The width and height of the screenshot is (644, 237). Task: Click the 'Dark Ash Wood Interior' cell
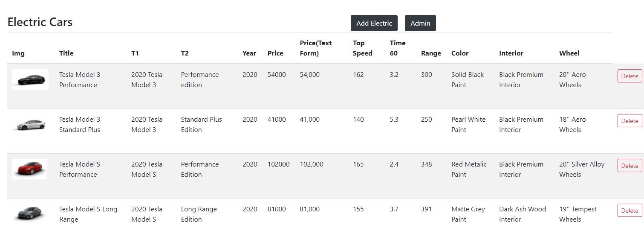click(523, 214)
